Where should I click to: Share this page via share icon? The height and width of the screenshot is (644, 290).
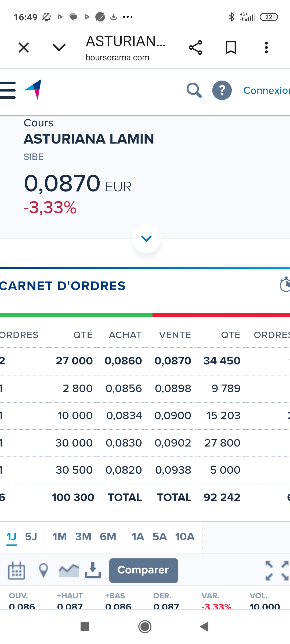[x=195, y=47]
